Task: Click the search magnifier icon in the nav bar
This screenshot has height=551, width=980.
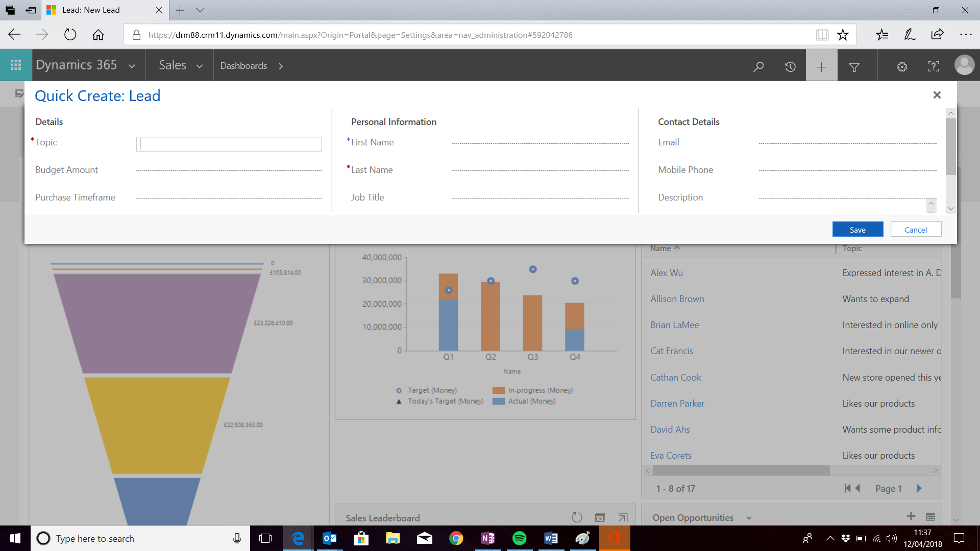Action: point(758,66)
